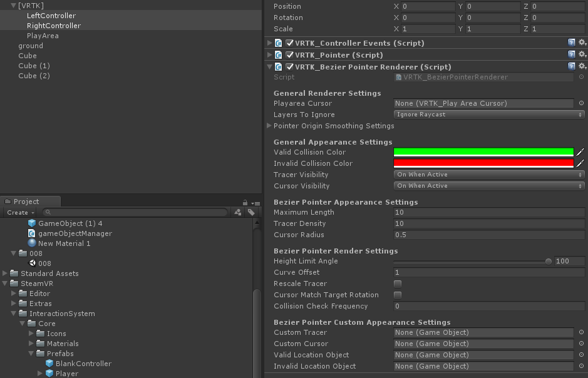
Task: Select the New Material 1 asset
Action: [59, 243]
